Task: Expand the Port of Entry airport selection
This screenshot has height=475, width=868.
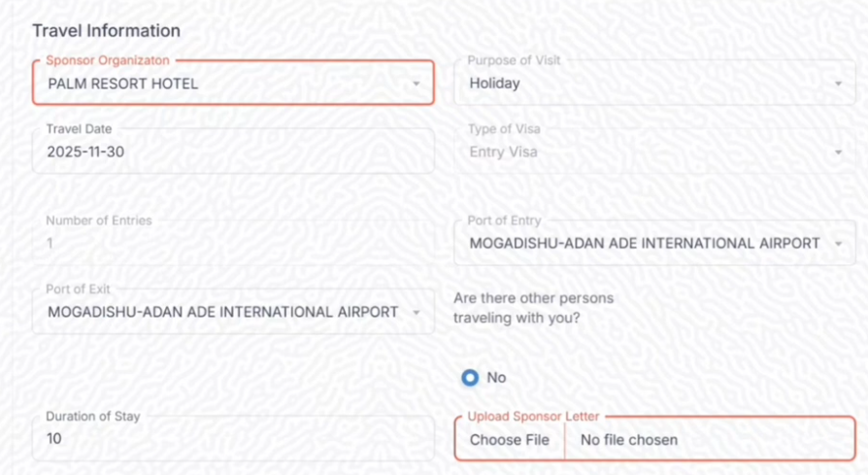Action: [641, 244]
